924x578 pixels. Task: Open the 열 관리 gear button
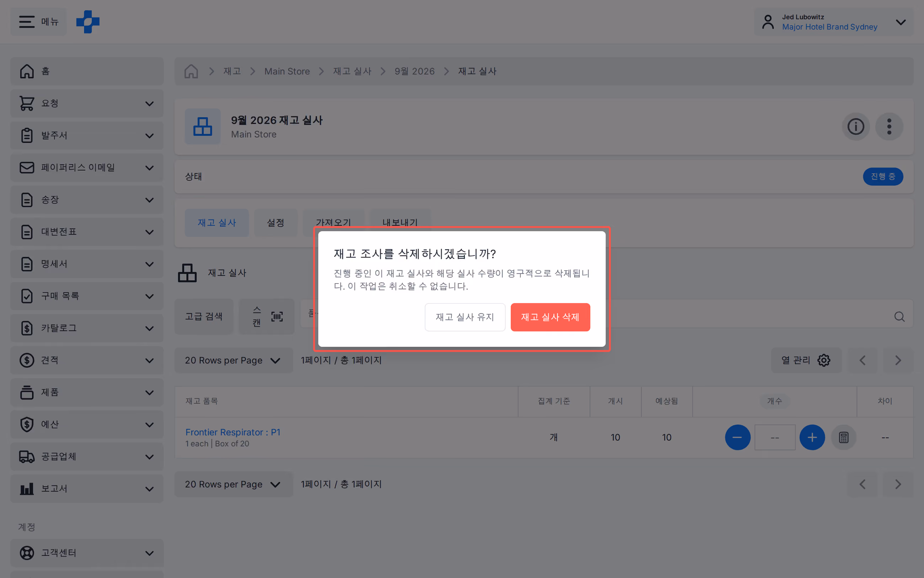[x=806, y=360]
